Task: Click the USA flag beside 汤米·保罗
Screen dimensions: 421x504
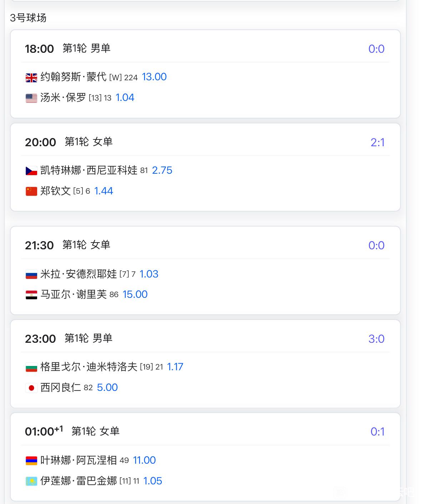Action: 31,98
